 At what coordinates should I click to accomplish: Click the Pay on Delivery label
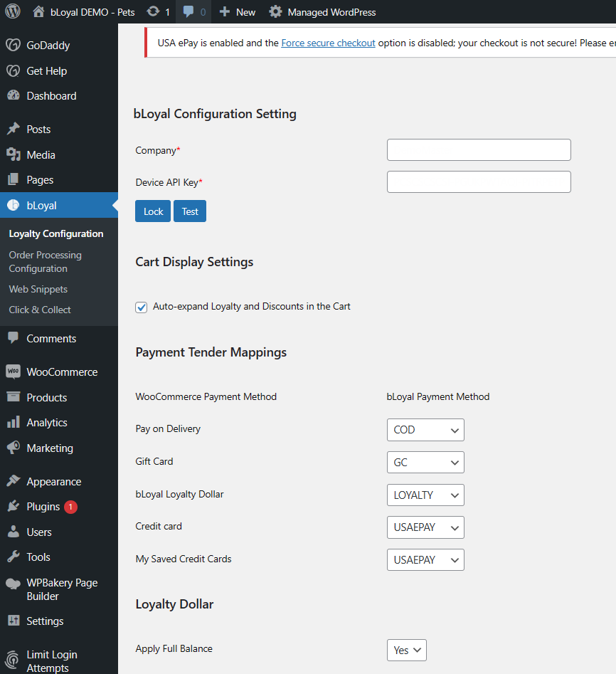click(x=168, y=428)
